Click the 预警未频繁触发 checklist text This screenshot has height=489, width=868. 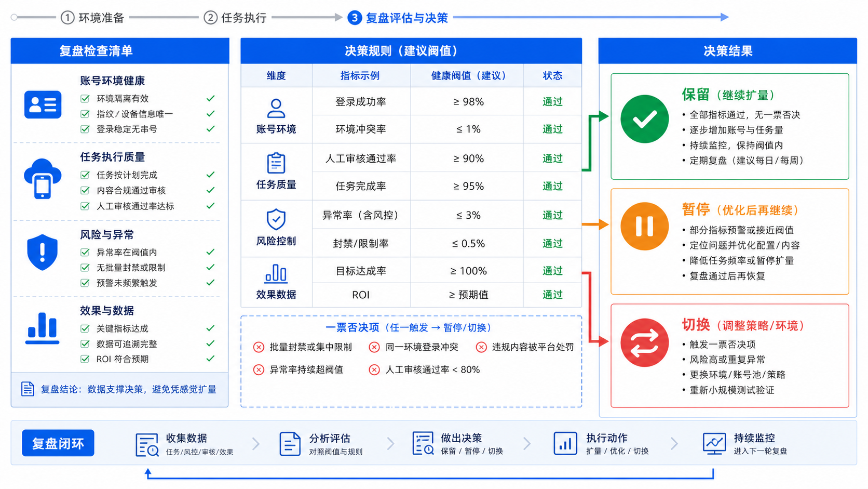(127, 283)
